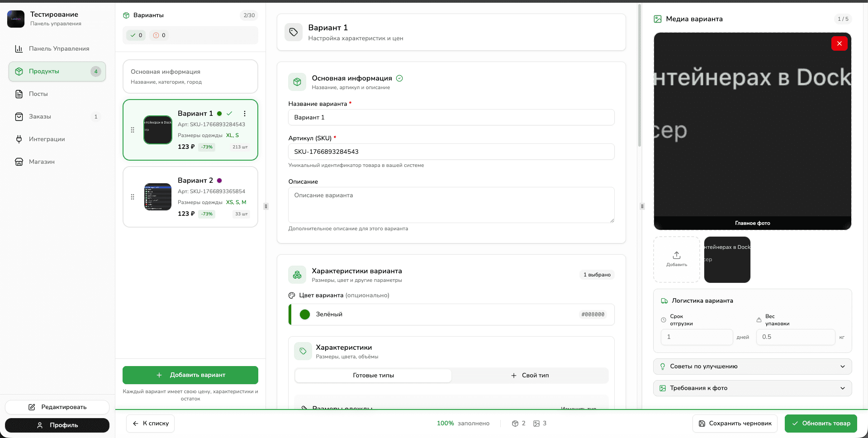Click the Профиль icon at bottom left
Image resolution: width=868 pixels, height=438 pixels.
pos(39,425)
